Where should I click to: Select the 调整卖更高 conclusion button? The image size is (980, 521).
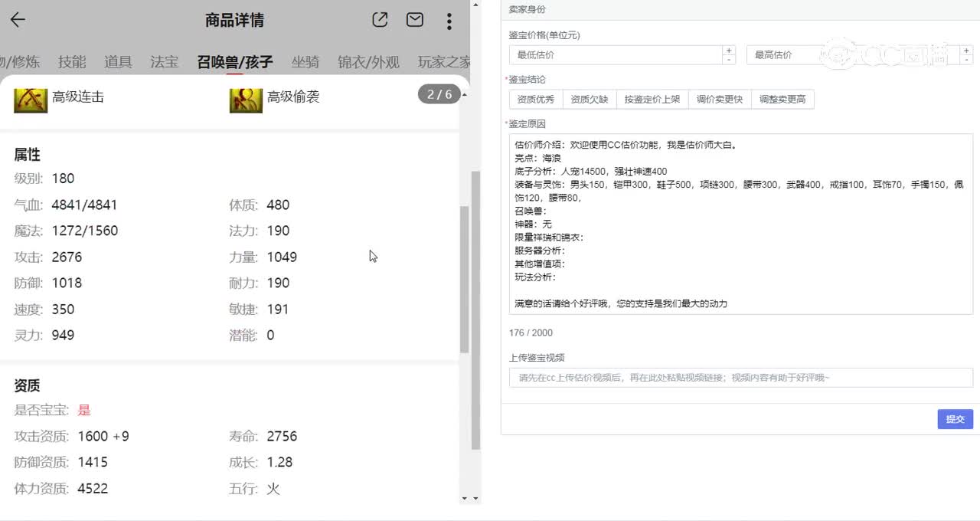tap(783, 99)
